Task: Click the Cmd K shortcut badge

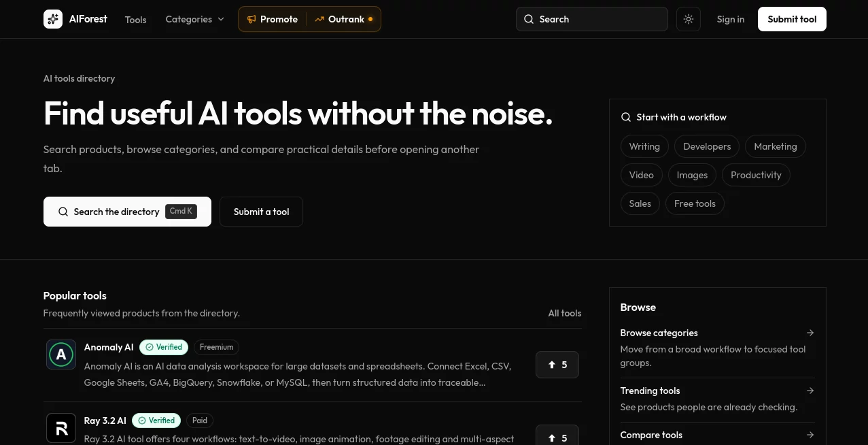Action: [181, 212]
